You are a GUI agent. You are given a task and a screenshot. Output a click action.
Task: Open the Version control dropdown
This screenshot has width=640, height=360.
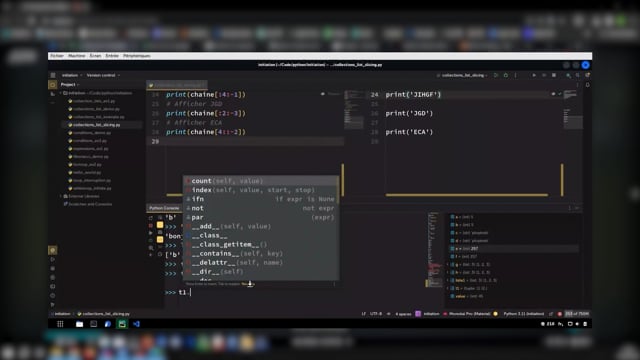[103, 75]
